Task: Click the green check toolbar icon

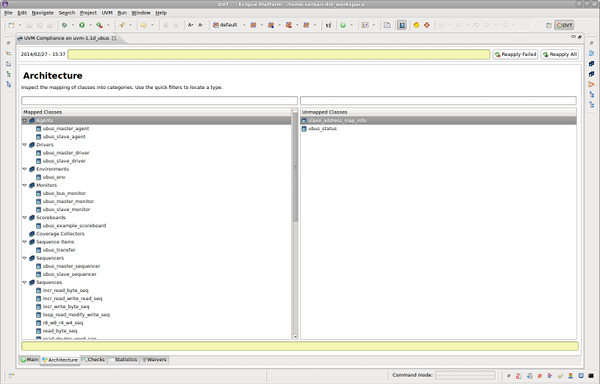Action: click(x=343, y=25)
